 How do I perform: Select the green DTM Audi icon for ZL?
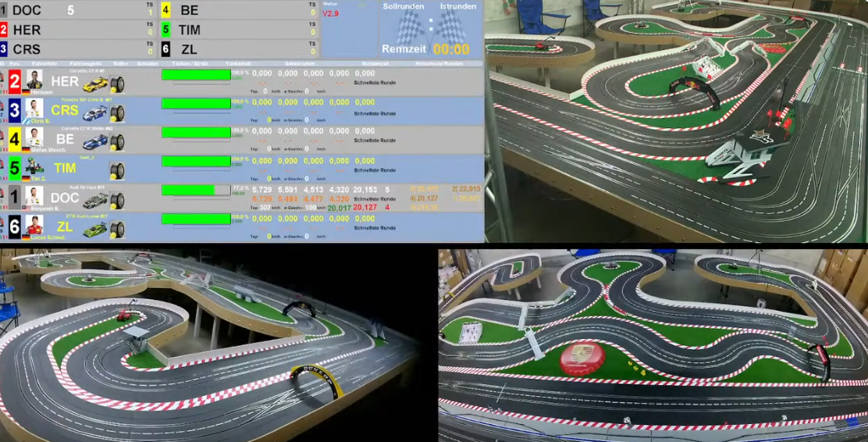pos(94,229)
